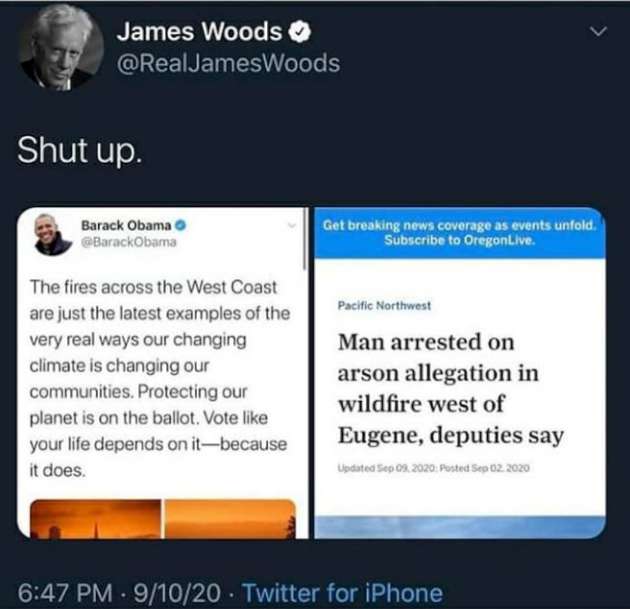Select the @BarackObama handle

pos(129,242)
